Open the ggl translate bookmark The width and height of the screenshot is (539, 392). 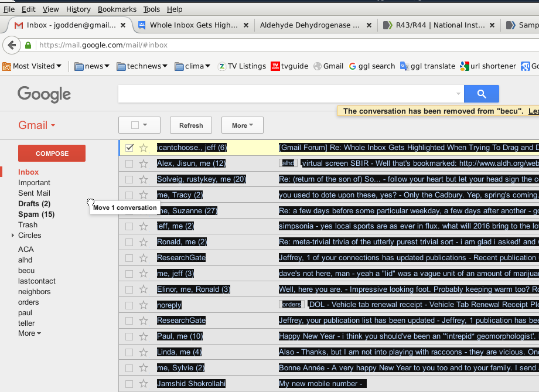428,66
